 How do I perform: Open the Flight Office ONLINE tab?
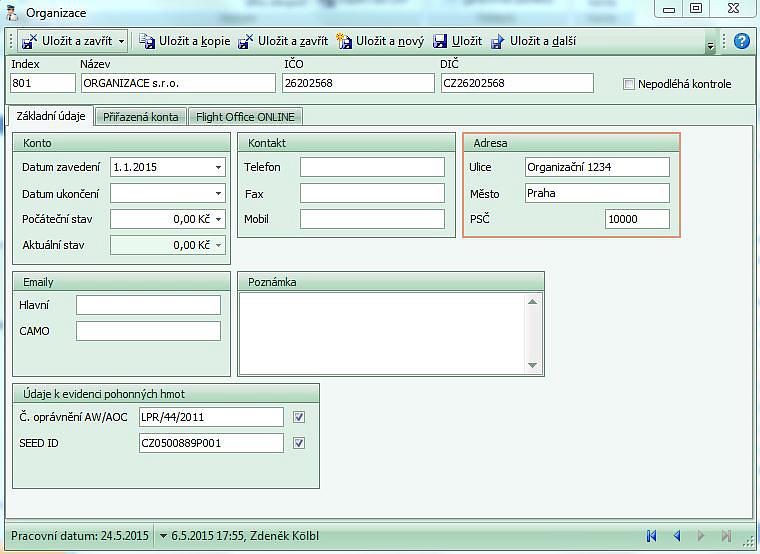[x=245, y=117]
